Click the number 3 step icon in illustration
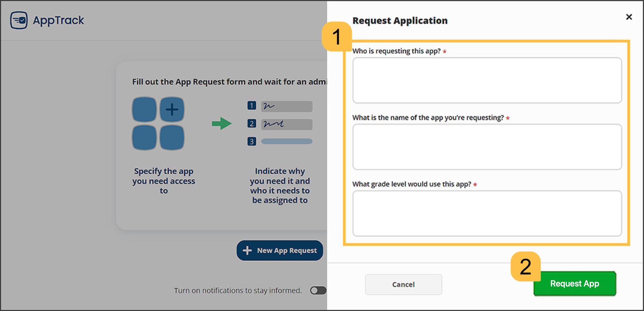The width and height of the screenshot is (644, 311). 252,141
